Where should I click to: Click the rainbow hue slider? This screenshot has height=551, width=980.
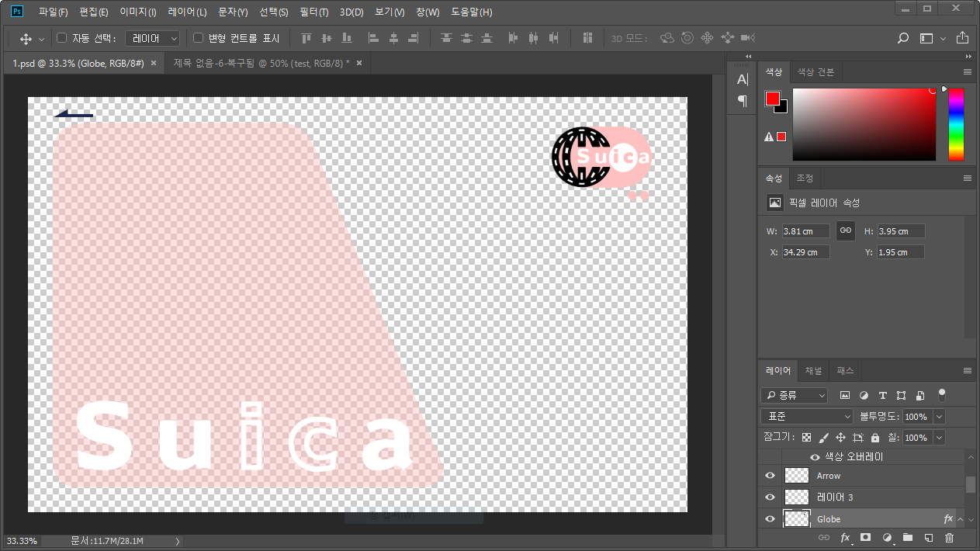(x=956, y=124)
